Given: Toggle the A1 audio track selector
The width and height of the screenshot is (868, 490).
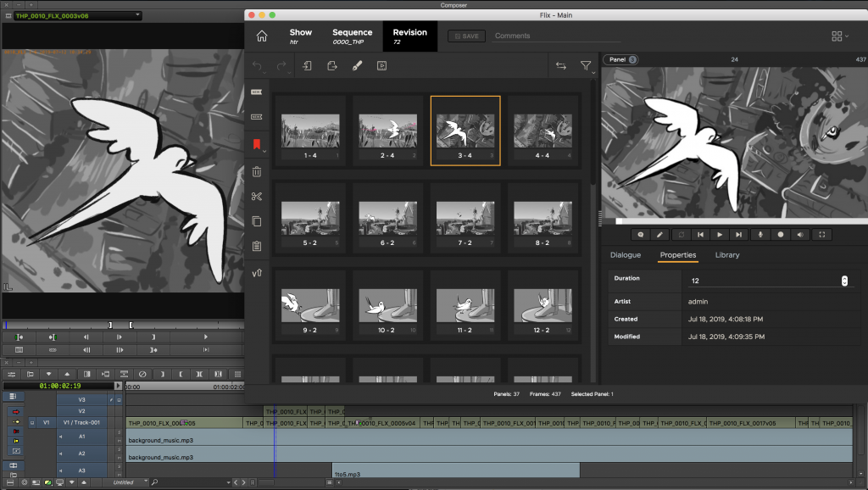Looking at the screenshot, I should (x=82, y=436).
